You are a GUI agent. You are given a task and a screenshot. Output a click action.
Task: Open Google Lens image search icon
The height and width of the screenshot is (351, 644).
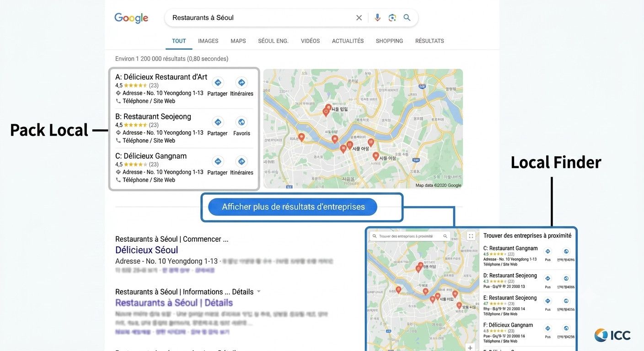392,18
